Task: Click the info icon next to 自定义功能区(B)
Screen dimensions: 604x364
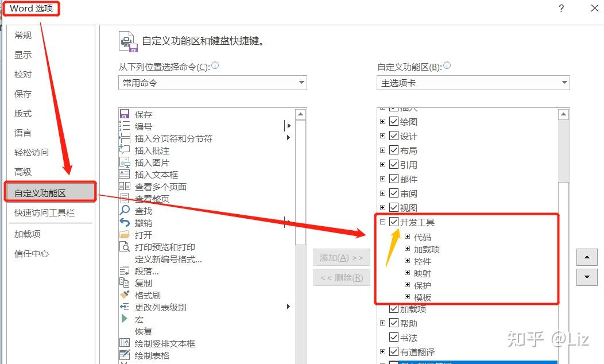Action: click(447, 65)
